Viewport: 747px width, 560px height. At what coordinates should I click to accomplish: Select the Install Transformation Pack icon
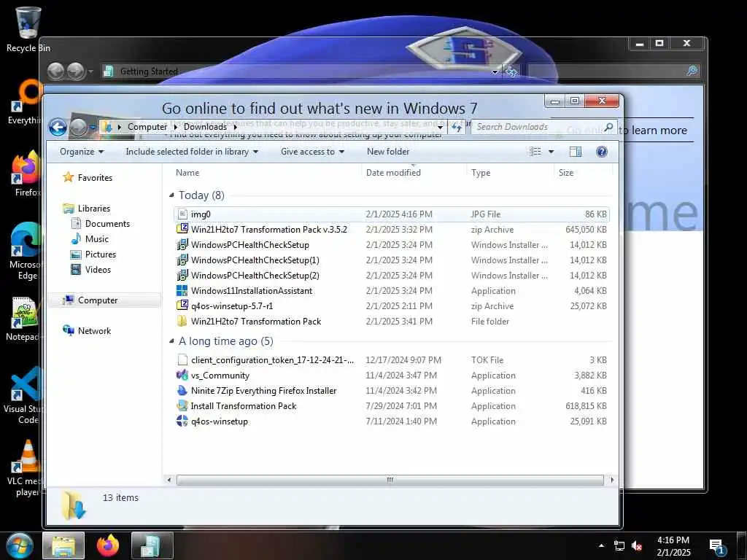pyautogui.click(x=182, y=405)
